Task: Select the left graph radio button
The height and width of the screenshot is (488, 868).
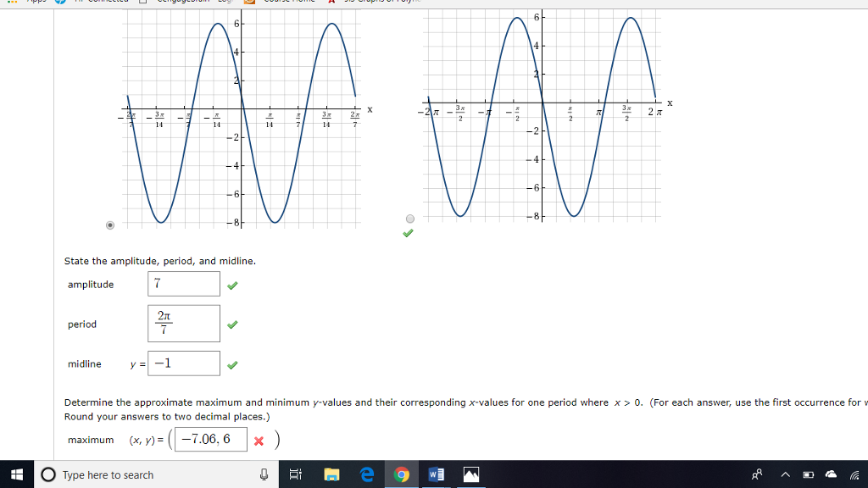Action: pyautogui.click(x=110, y=225)
